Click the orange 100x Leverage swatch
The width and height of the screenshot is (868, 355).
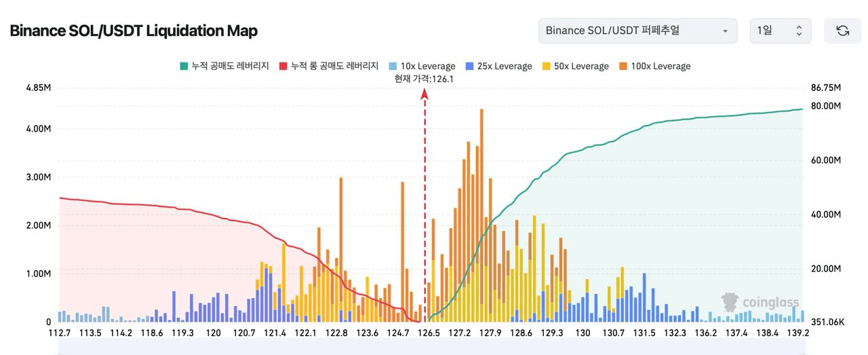(623, 67)
